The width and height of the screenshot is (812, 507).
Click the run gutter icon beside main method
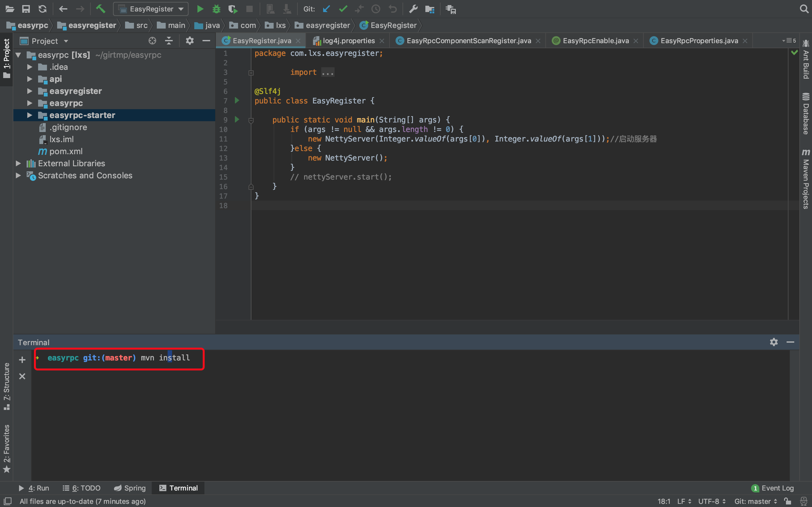[x=237, y=119]
